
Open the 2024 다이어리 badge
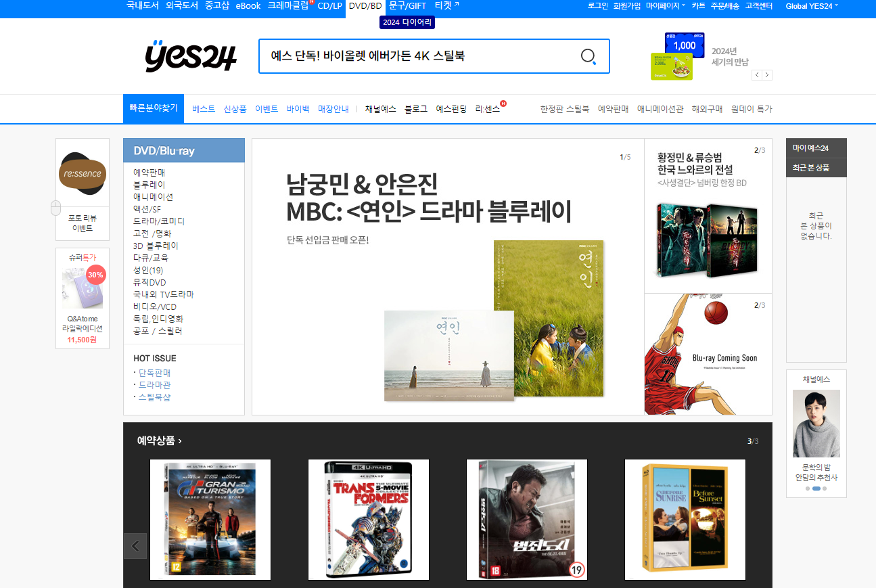pos(407,22)
